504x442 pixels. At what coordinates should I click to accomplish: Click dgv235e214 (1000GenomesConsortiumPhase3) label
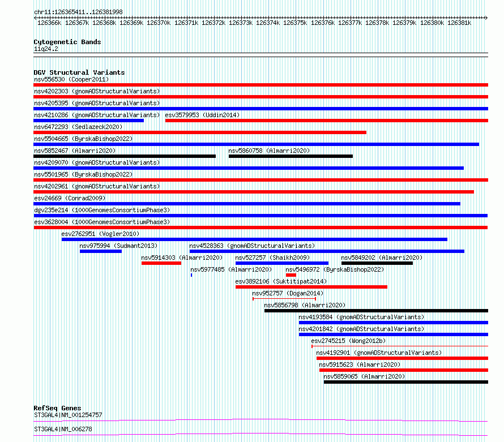click(x=102, y=210)
